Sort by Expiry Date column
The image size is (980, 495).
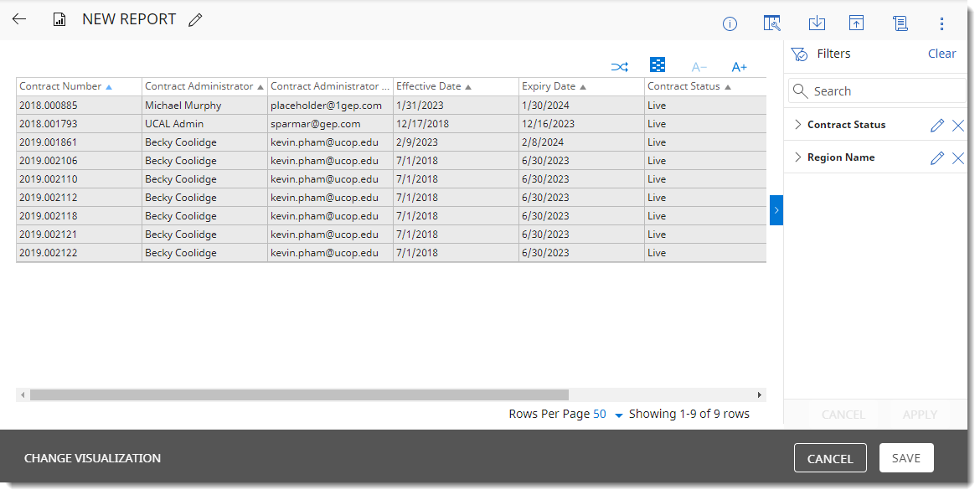[581, 86]
